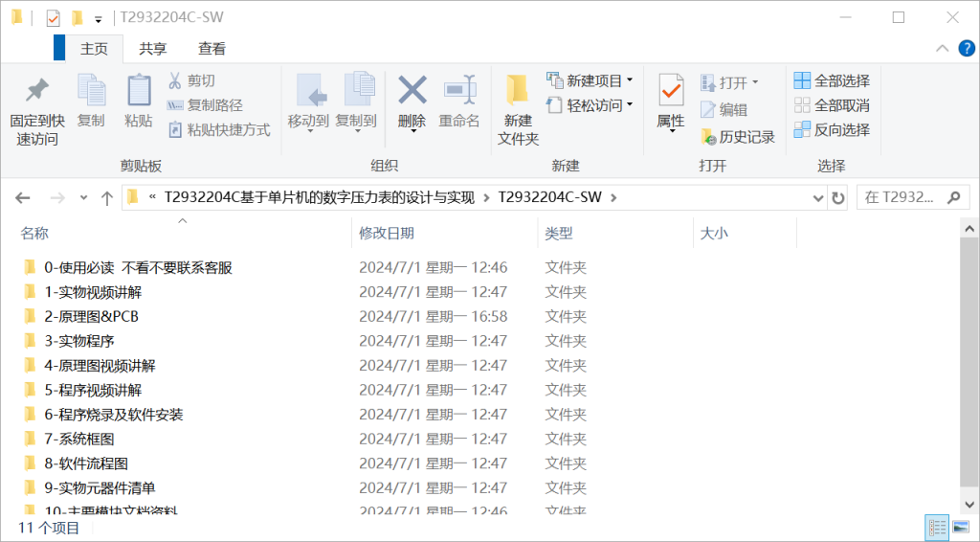Screen dimensions: 980x542
Task: Collapse the ribbon with the chevron
Action: click(x=942, y=48)
